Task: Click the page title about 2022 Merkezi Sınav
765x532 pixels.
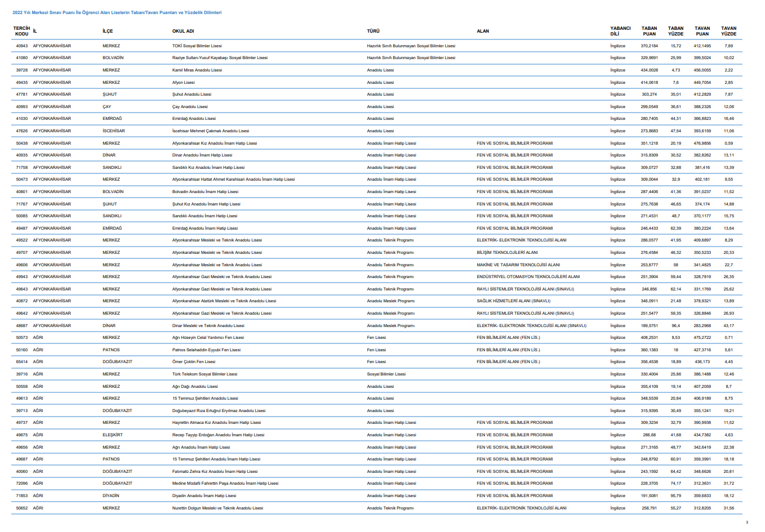Action: [117, 12]
